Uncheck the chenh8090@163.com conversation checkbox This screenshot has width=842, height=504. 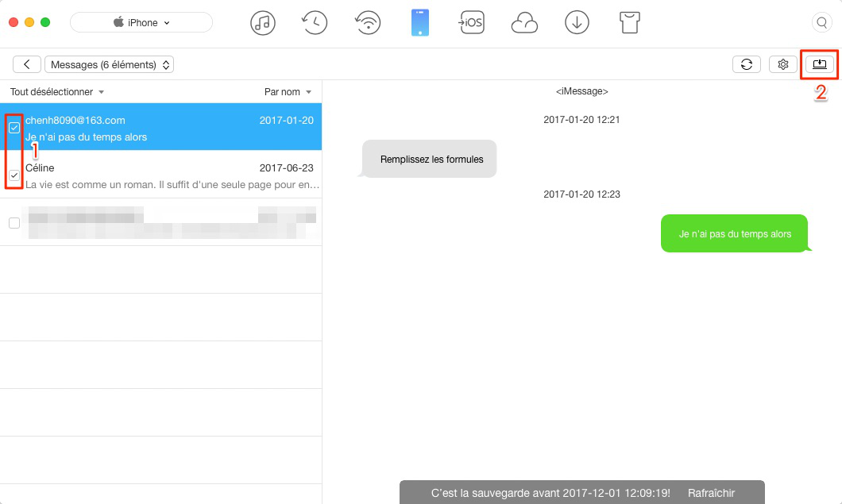pos(14,128)
